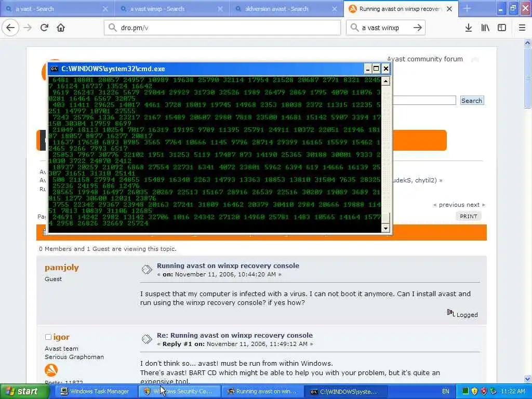Switch to Windows Security Center taskbar item

[x=180, y=391]
